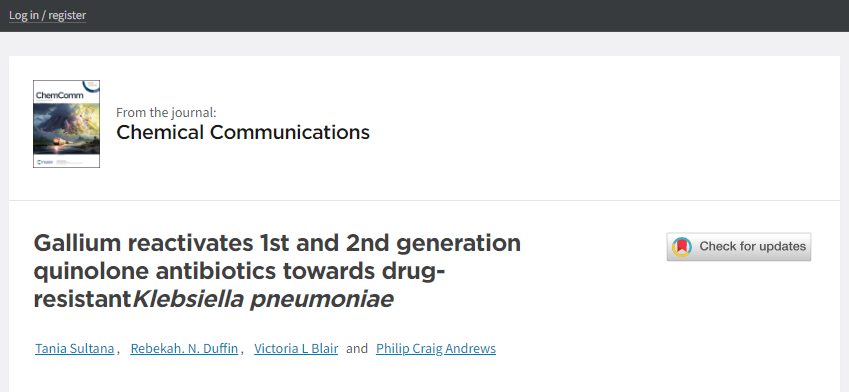This screenshot has width=849, height=392.
Task: Click the 'quinolone antibiotics towards drug-' title line
Action: pyautogui.click(x=239, y=271)
